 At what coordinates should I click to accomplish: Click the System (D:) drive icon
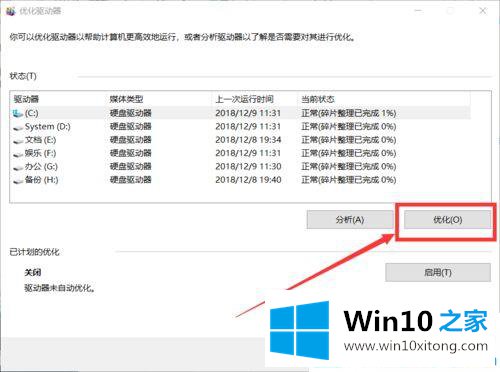18,127
